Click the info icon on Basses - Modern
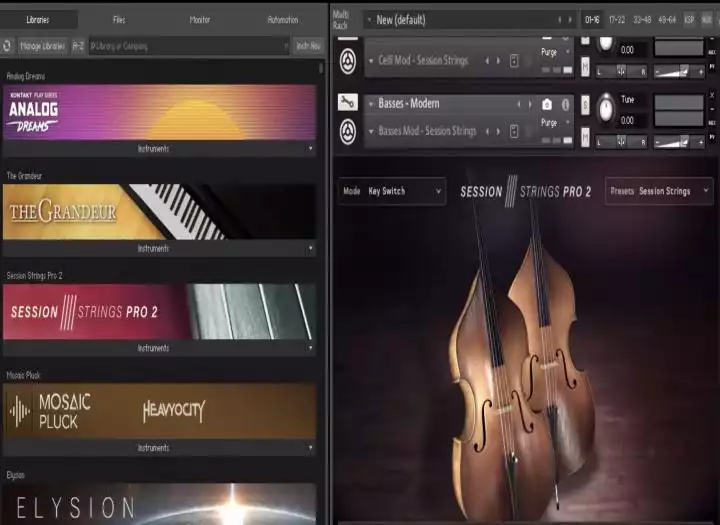Screen dimensions: 720x525 pos(565,105)
